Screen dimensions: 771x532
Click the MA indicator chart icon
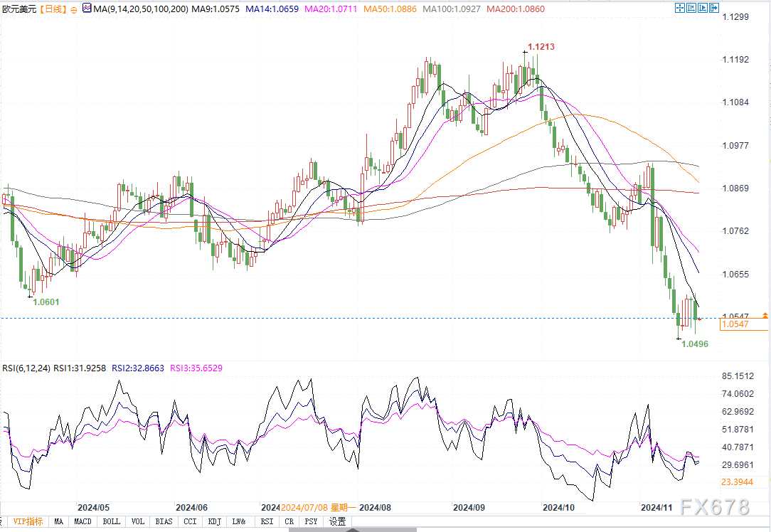tap(87, 9)
